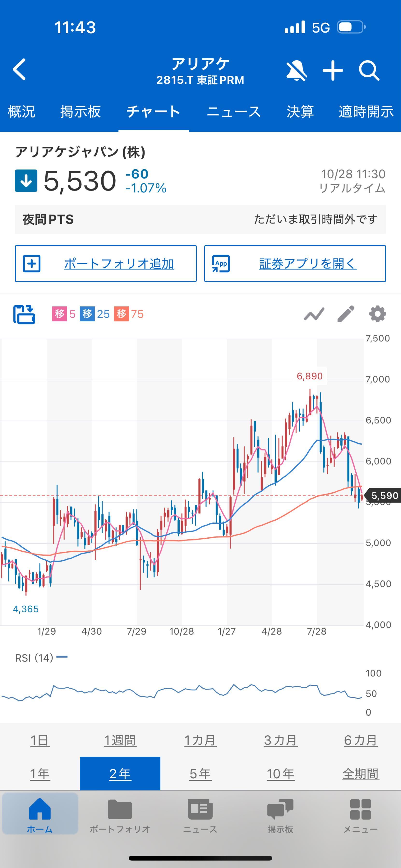Viewport: 401px width, 868px height.
Task: Select the 1年 chart period
Action: click(x=40, y=774)
